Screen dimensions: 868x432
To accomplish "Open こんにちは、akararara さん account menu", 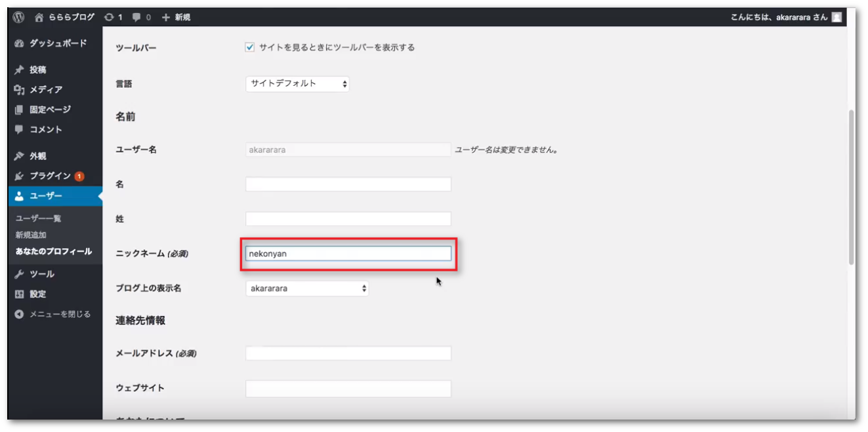I will [779, 17].
